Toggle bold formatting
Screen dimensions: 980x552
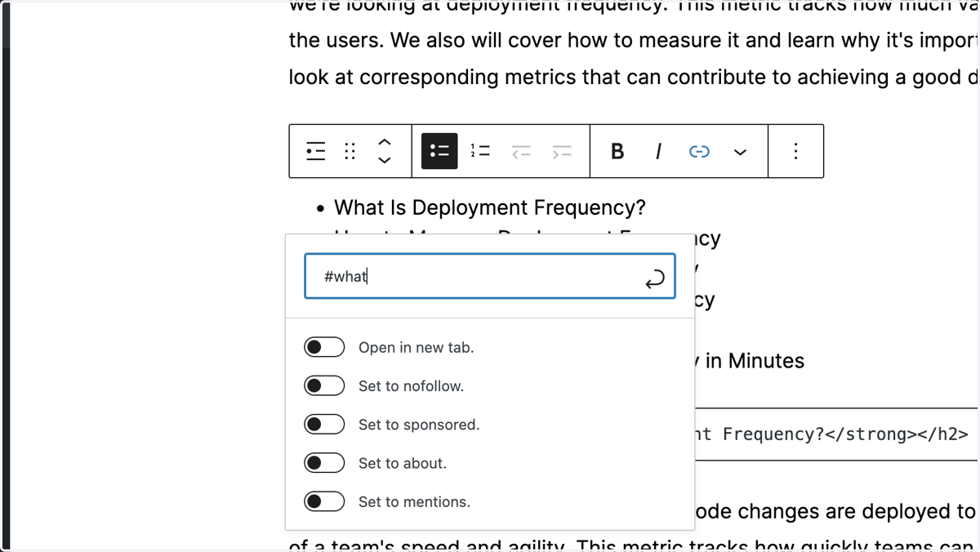coord(617,151)
